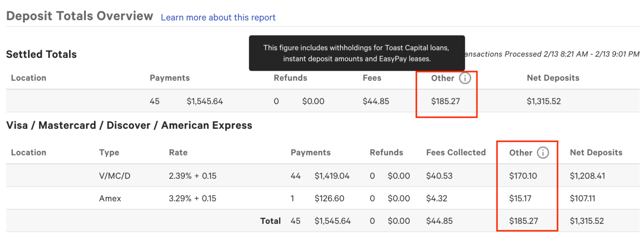Open the Learn more about this report link
Screen dimensions: 644x234
coord(218,17)
